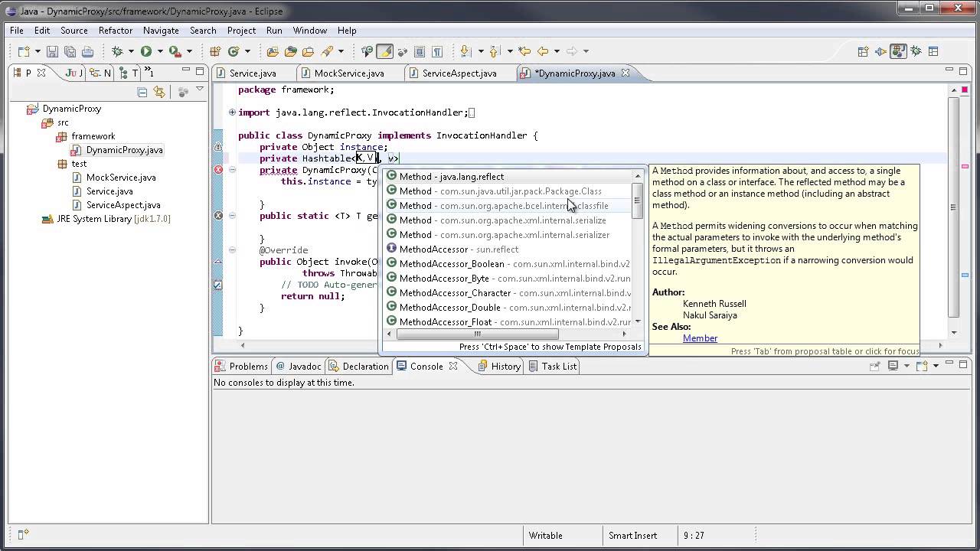Click the Save All toolbar icon
The image size is (980, 551).
point(70,51)
